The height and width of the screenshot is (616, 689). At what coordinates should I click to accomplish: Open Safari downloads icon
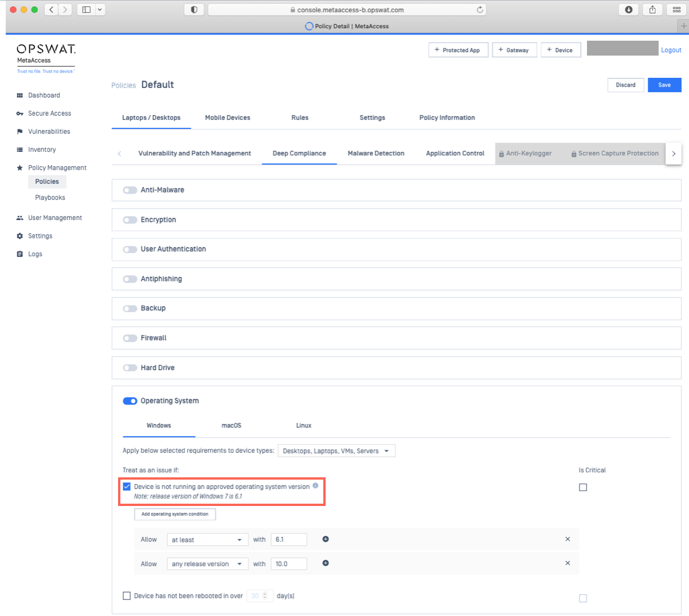(x=629, y=9)
